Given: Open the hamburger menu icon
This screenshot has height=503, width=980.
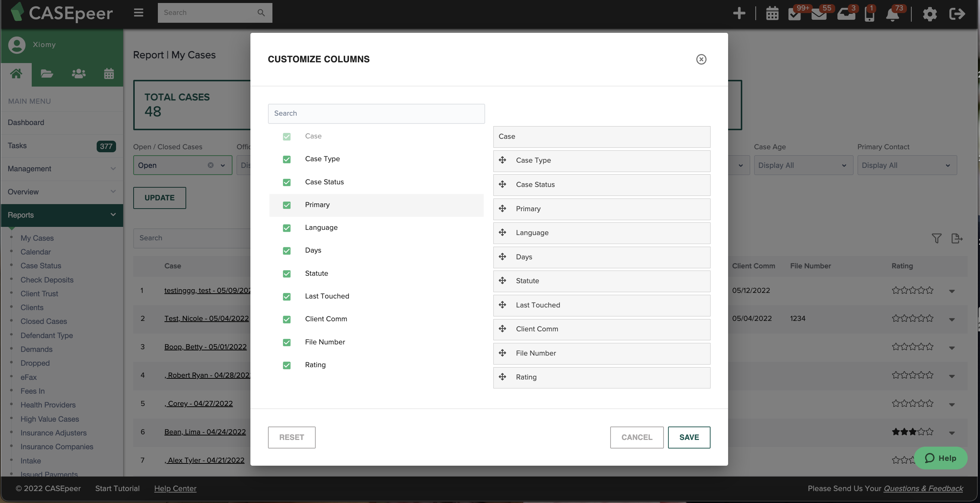Looking at the screenshot, I should 138,13.
